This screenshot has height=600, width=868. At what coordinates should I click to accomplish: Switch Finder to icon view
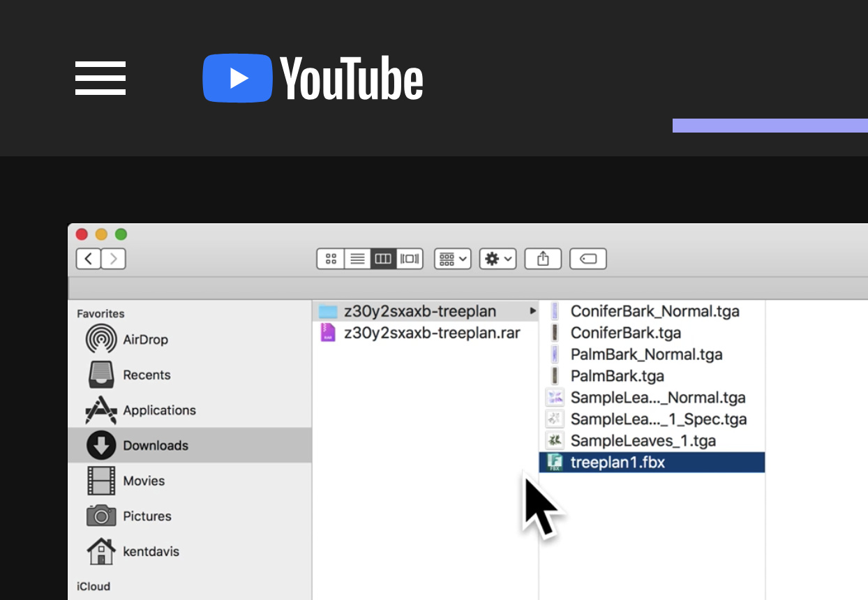point(331,259)
